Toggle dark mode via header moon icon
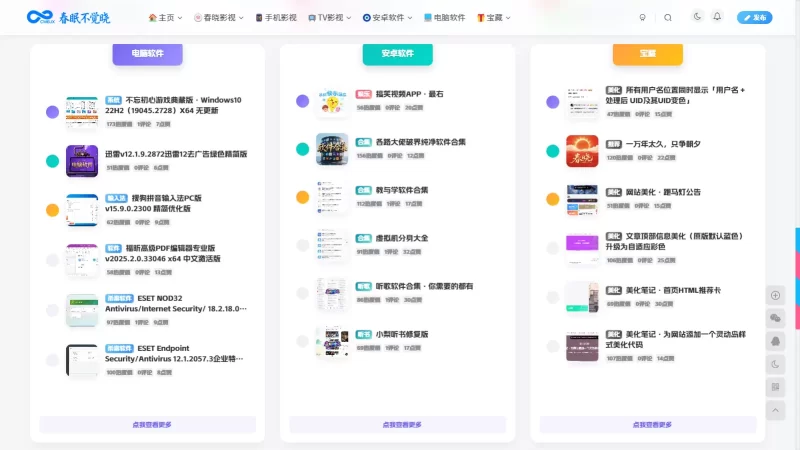This screenshot has width=800, height=450. click(x=697, y=16)
